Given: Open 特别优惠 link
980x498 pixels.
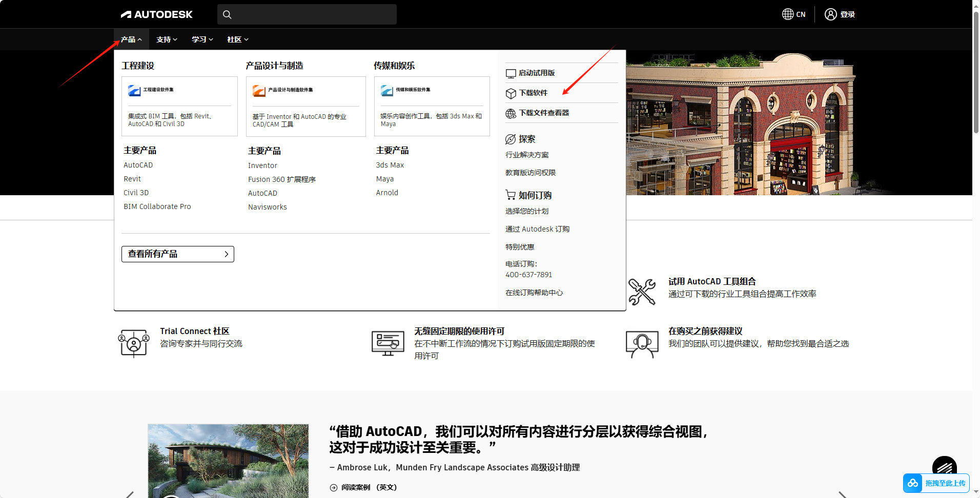Looking at the screenshot, I should (520, 247).
